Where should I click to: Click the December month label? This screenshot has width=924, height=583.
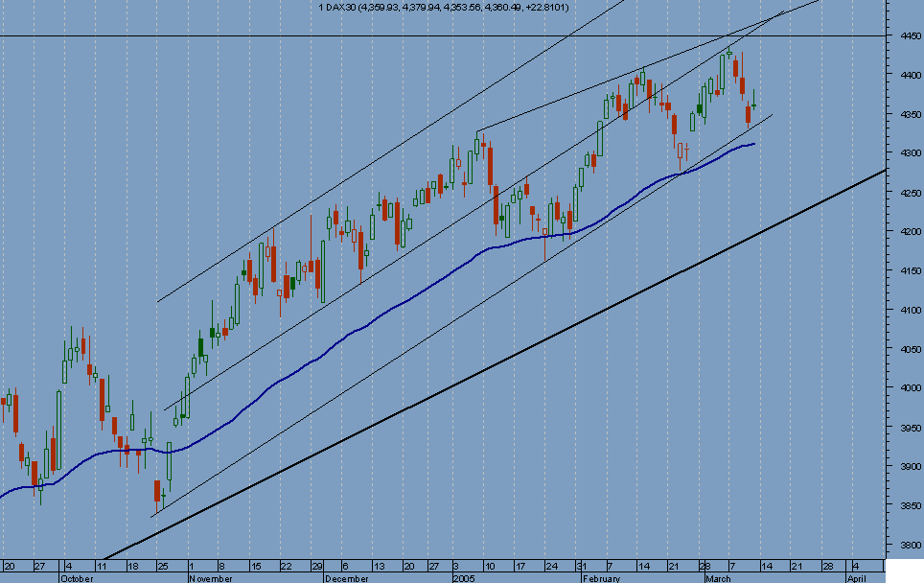pyautogui.click(x=347, y=578)
